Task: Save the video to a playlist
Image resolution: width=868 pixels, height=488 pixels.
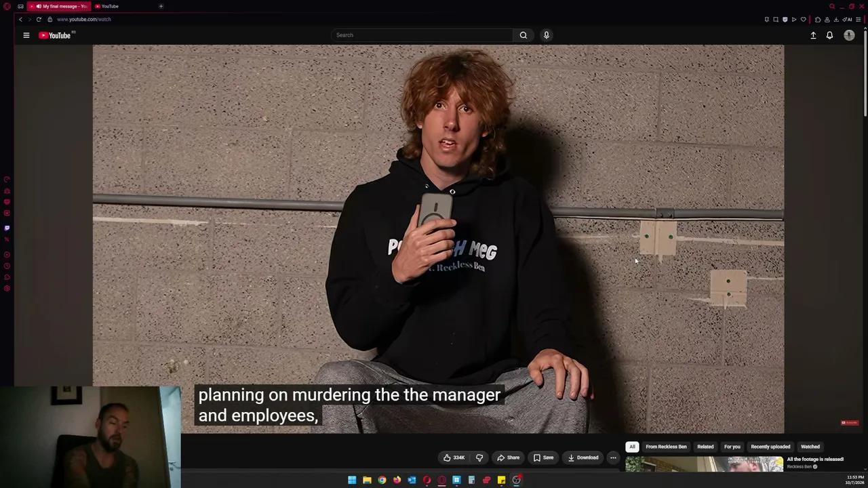Action: click(x=543, y=457)
